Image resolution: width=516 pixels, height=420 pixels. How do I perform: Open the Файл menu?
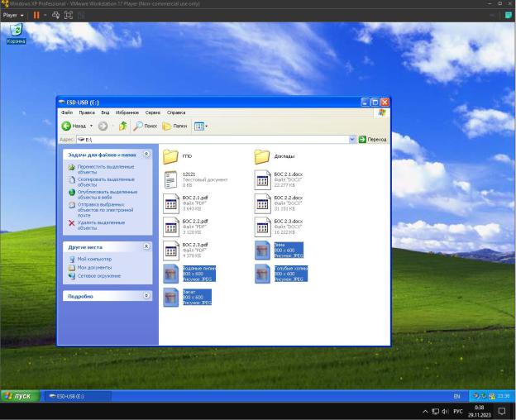(x=67, y=112)
